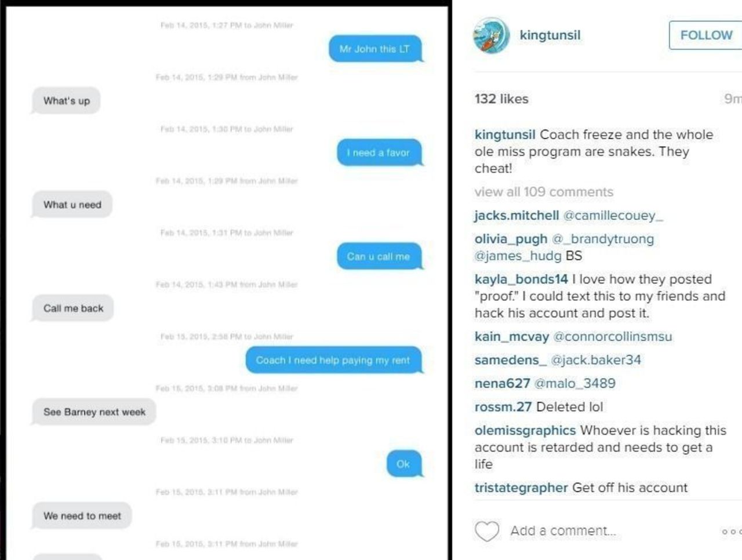
Task: Open kingtunsil username in header
Action: (550, 35)
